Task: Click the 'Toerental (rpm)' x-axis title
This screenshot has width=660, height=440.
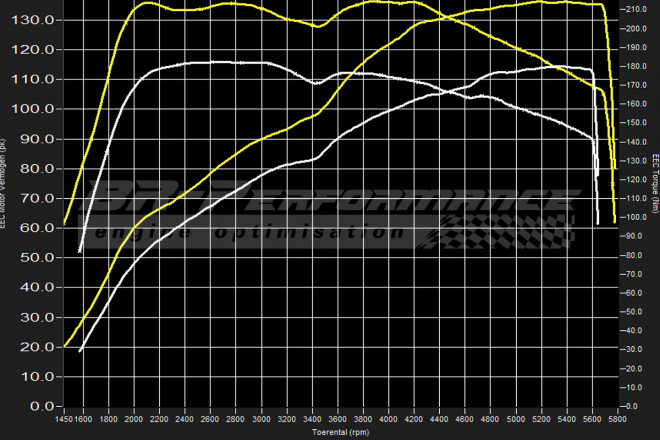Action: coord(339,431)
